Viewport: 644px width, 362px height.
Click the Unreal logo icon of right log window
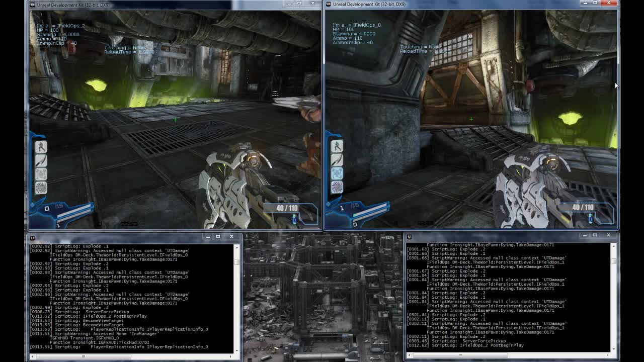[x=409, y=237]
